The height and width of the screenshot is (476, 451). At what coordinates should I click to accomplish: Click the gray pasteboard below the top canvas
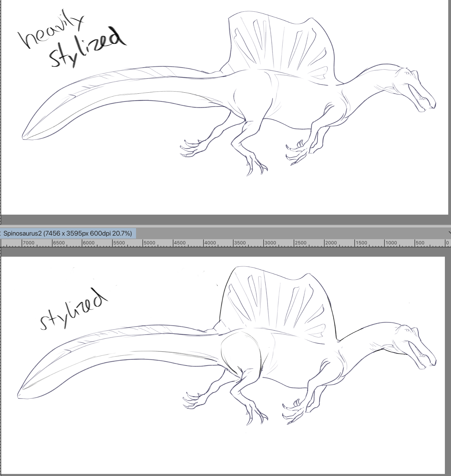pyautogui.click(x=225, y=219)
